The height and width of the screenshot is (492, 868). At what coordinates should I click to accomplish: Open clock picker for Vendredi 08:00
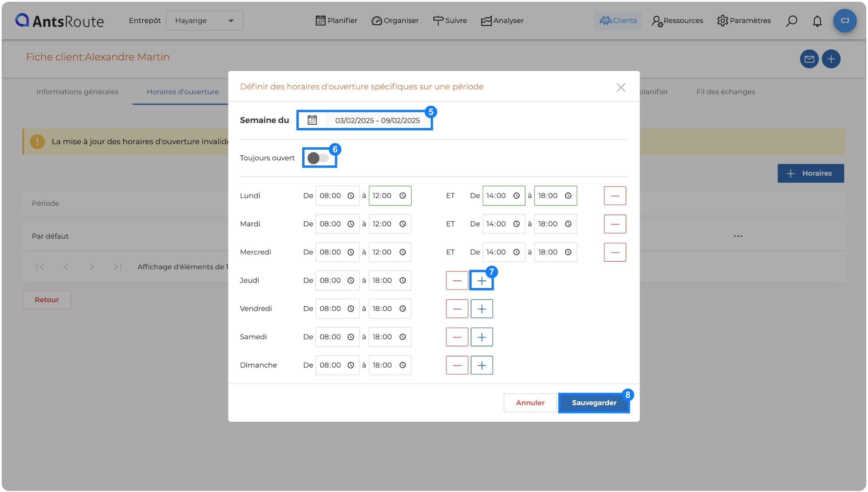pyautogui.click(x=350, y=309)
